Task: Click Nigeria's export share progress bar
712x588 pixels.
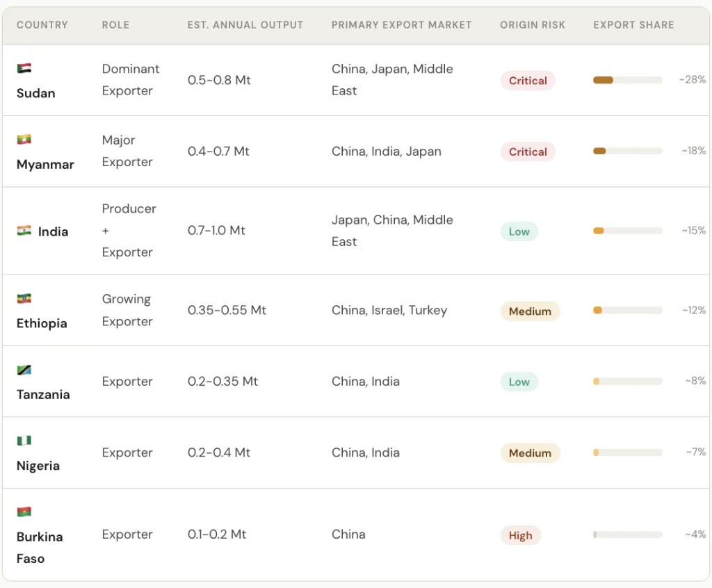Action: click(628, 452)
